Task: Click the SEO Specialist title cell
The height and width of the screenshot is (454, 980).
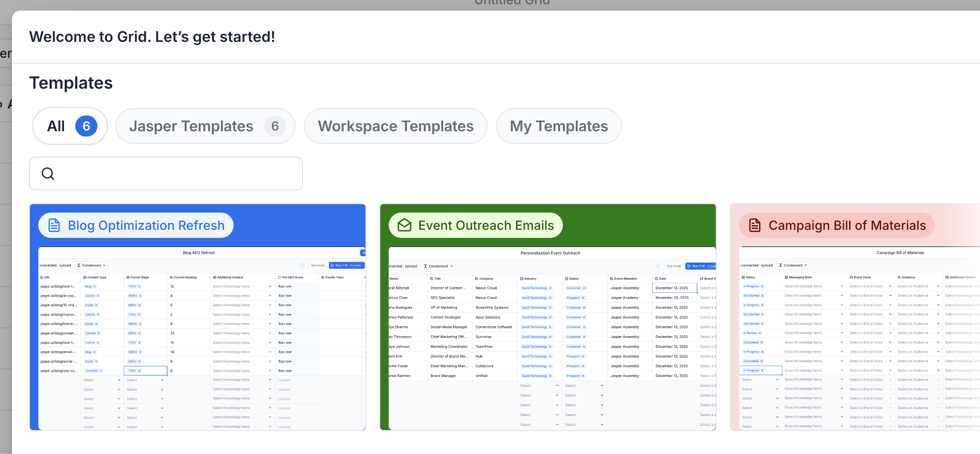Action: 450,298
